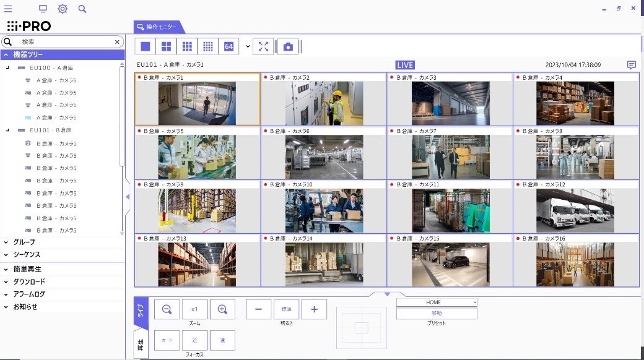
Task: Expand the シーケンス section
Action: pos(63,254)
